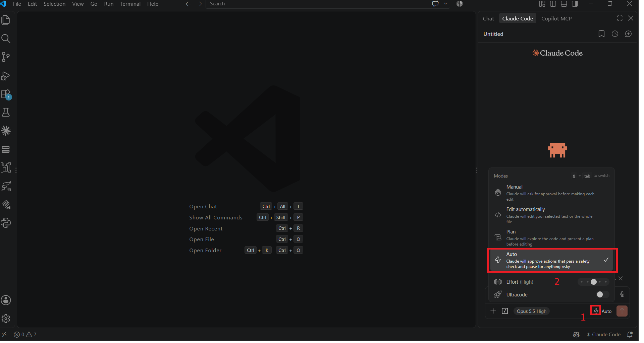
Task: Toggle the Ultracode switch
Action: coord(602,294)
